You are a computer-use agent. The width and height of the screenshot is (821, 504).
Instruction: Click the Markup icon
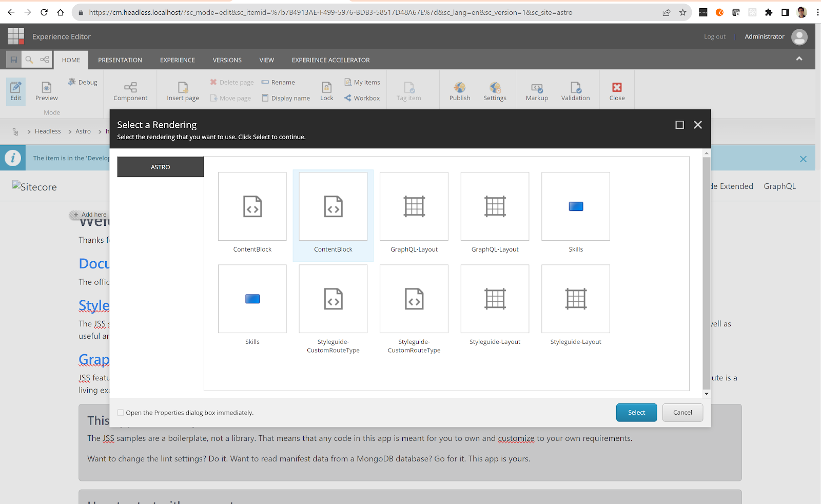click(537, 91)
